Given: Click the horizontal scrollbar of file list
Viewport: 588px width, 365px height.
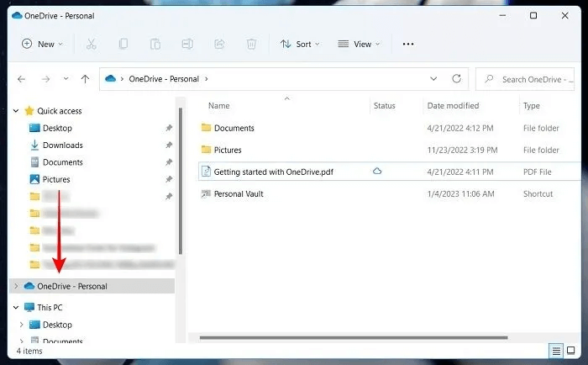Looking at the screenshot, I should pos(354,337).
